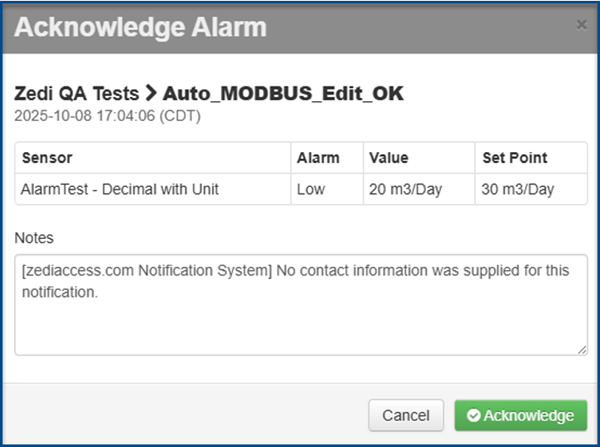Click the Set Point column header
600x447 pixels.
click(x=514, y=158)
